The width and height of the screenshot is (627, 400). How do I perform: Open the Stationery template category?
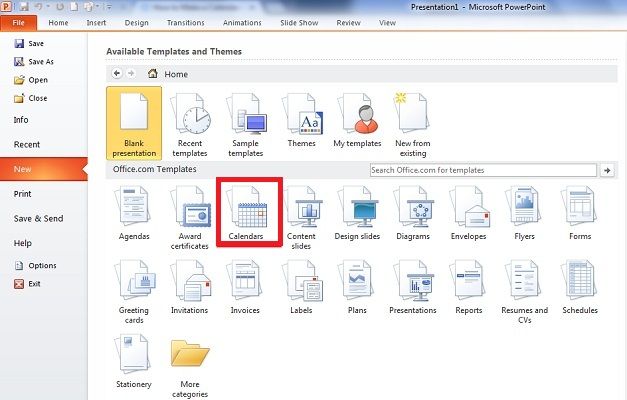click(134, 362)
